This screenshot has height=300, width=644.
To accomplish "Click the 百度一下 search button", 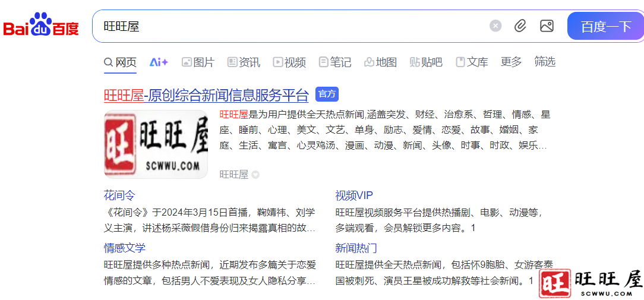I will [x=605, y=26].
